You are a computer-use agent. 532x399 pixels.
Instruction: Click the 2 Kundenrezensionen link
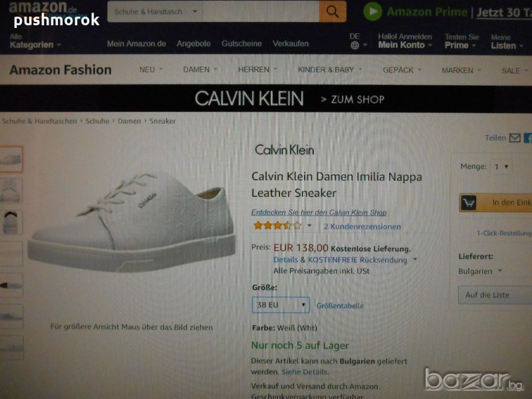(362, 226)
